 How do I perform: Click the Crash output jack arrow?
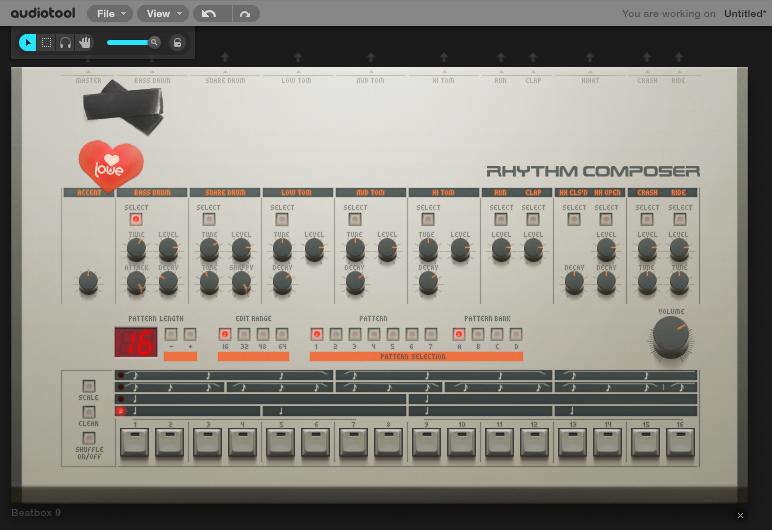[647, 58]
